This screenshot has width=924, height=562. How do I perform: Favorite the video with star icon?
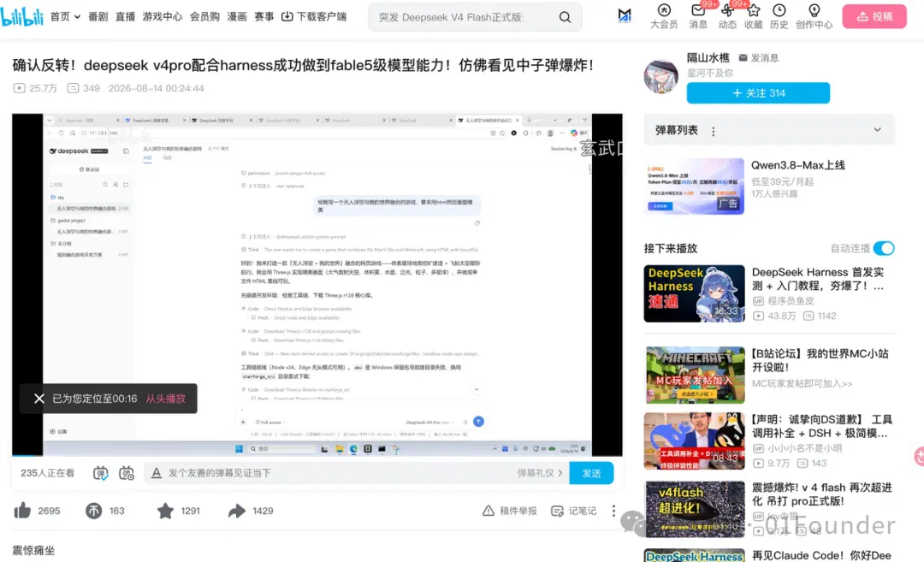(x=166, y=511)
